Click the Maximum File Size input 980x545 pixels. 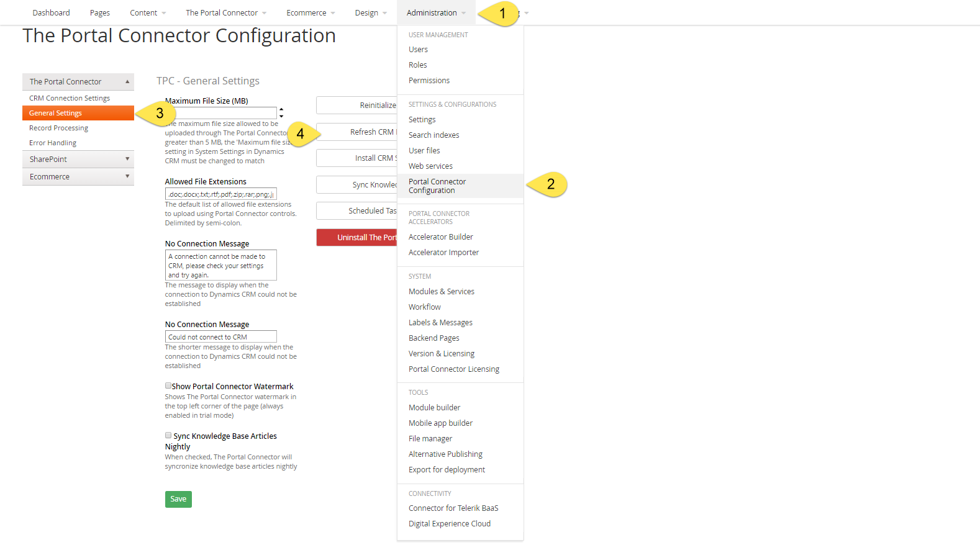(x=221, y=113)
